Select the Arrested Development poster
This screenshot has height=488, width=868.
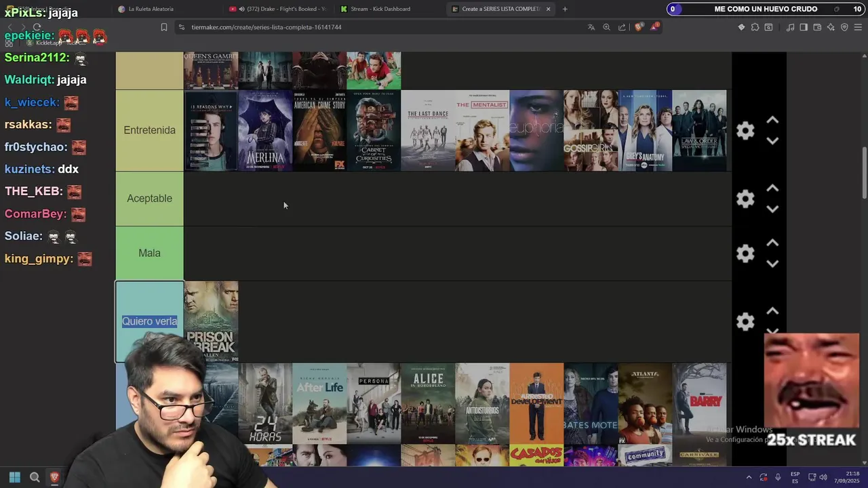pyautogui.click(x=536, y=403)
